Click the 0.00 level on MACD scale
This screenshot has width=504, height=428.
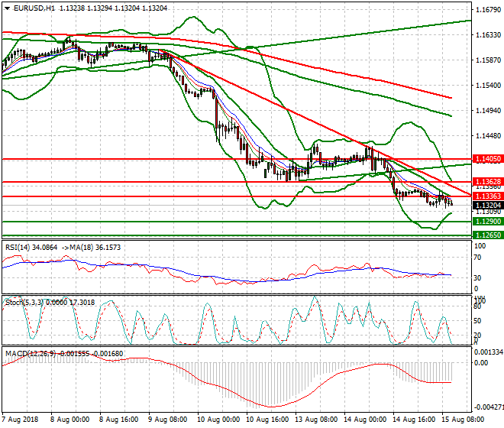tap(480, 363)
